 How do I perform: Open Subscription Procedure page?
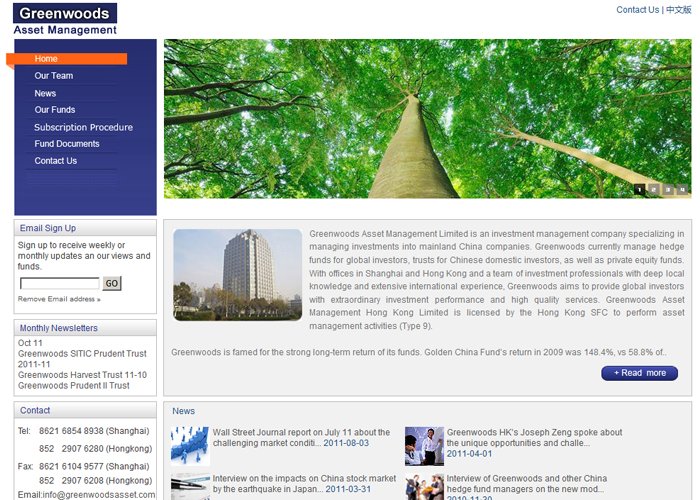click(83, 127)
